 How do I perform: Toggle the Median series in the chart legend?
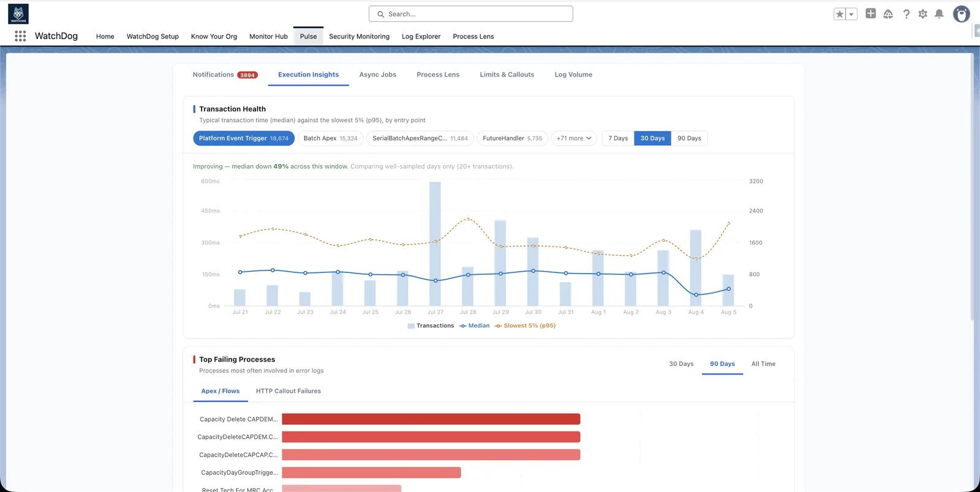pyautogui.click(x=475, y=326)
